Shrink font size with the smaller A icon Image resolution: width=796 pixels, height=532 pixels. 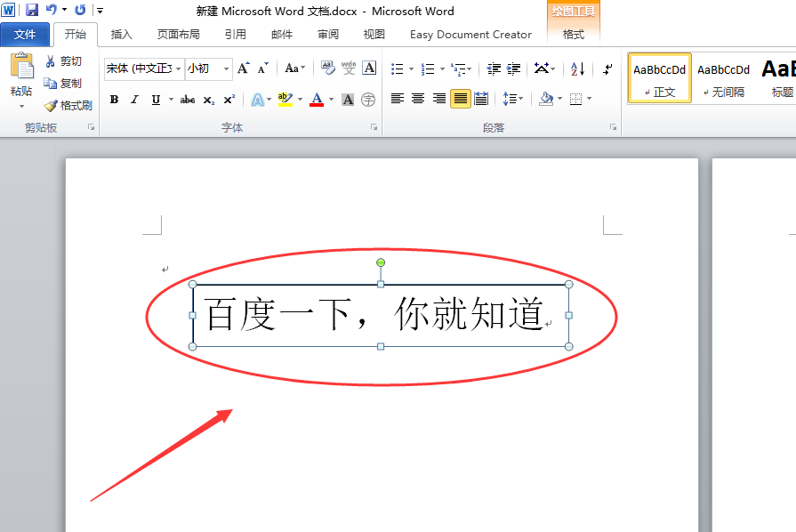point(263,68)
